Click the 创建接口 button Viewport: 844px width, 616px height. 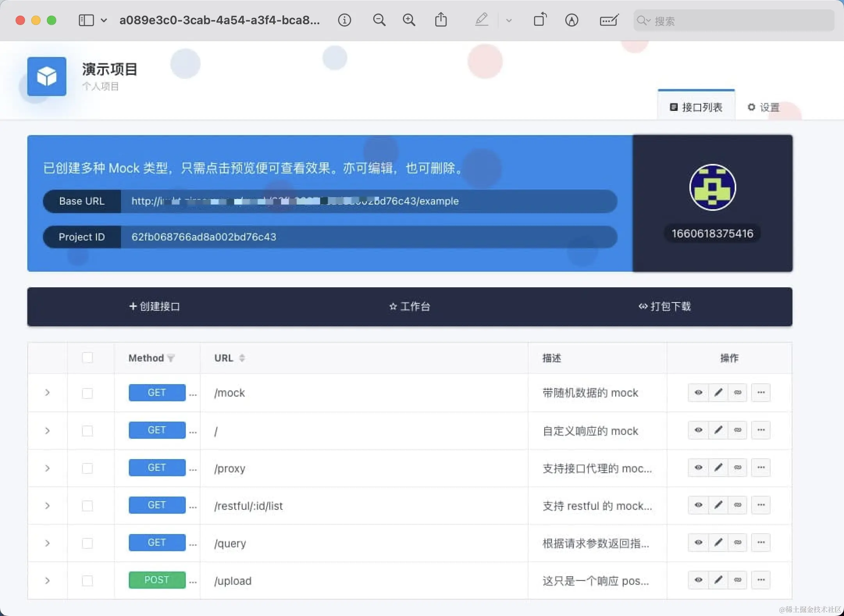click(155, 306)
